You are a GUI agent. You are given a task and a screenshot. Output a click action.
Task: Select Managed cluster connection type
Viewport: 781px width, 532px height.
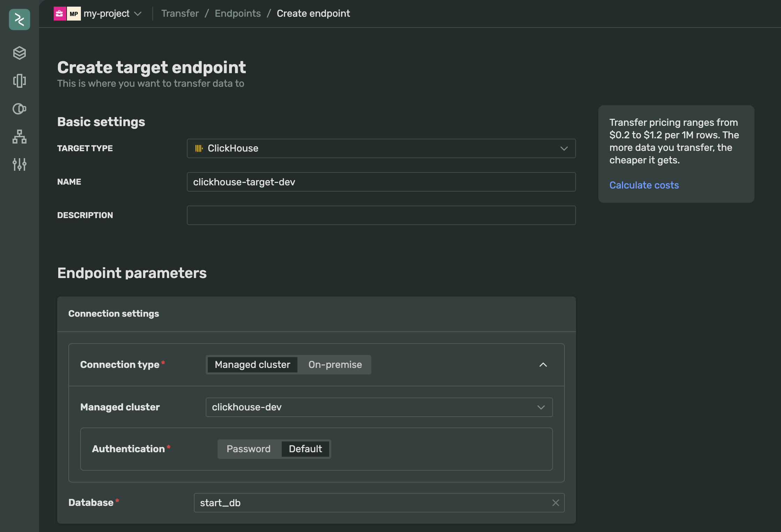coord(252,365)
